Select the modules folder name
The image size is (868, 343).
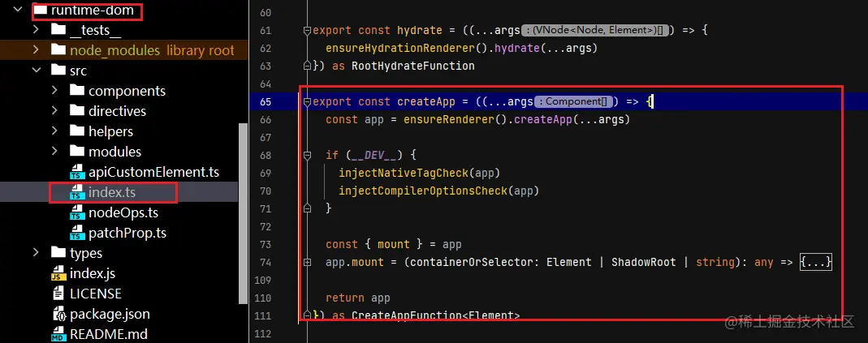pos(114,152)
